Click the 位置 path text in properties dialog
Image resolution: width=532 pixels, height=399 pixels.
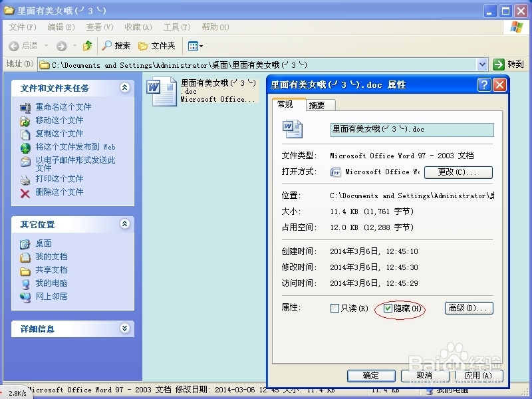pyautogui.click(x=412, y=196)
